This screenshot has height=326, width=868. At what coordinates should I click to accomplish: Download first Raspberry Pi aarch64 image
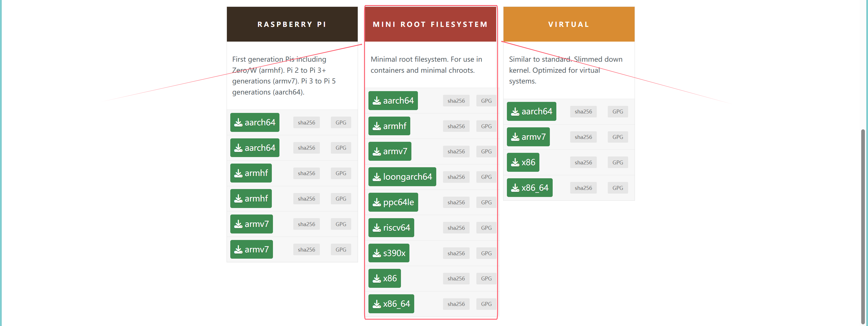click(x=254, y=122)
